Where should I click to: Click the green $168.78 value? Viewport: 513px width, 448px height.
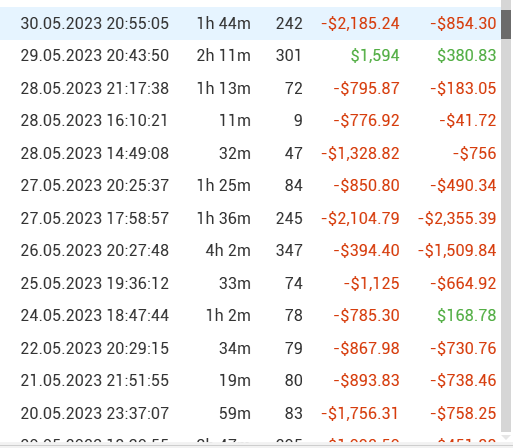(x=467, y=315)
